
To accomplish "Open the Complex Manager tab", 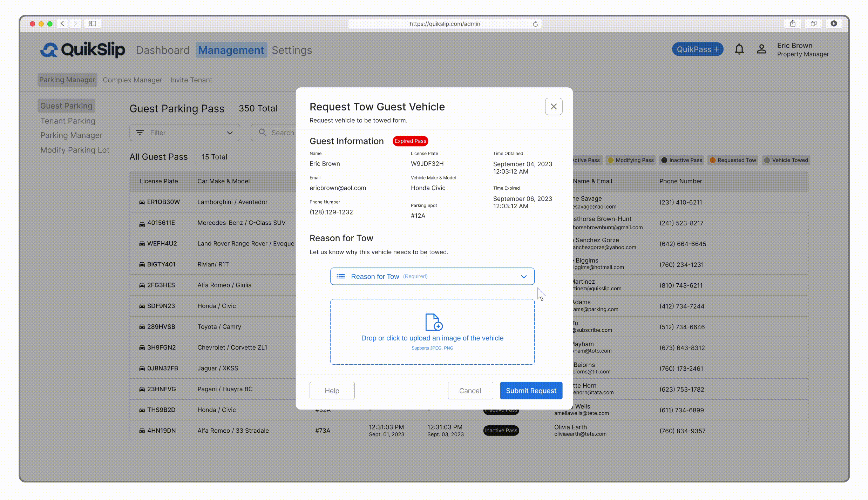I will 132,80.
